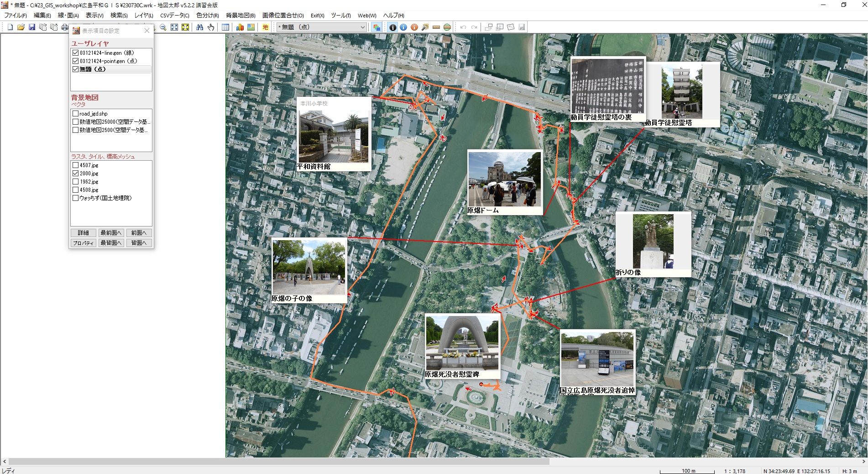Click the 原爆ドーム photo thumbnail
868x474 pixels.
click(504, 179)
